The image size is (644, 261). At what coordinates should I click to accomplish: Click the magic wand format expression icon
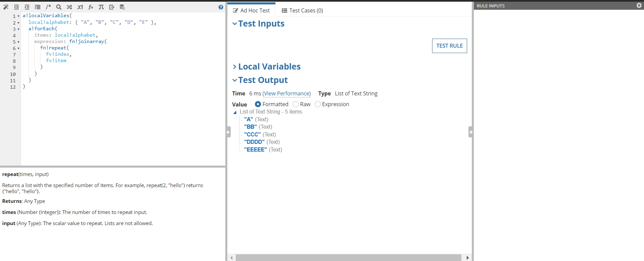[6, 7]
